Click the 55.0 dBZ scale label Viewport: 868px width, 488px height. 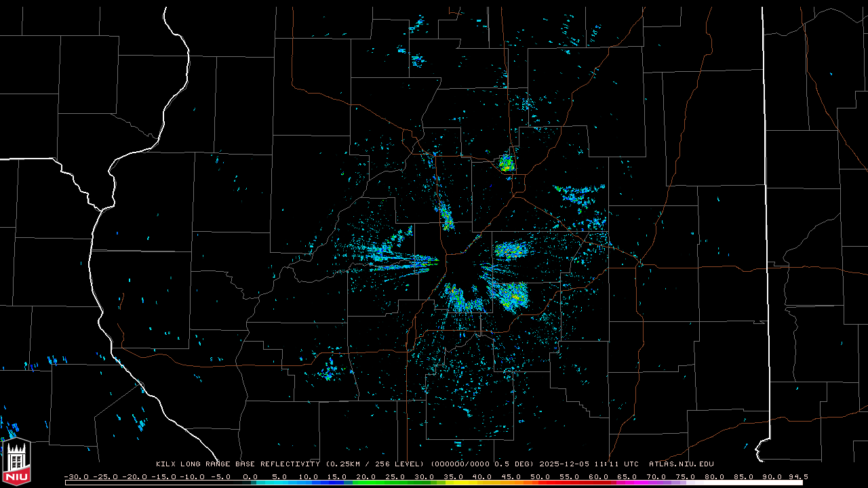569,477
